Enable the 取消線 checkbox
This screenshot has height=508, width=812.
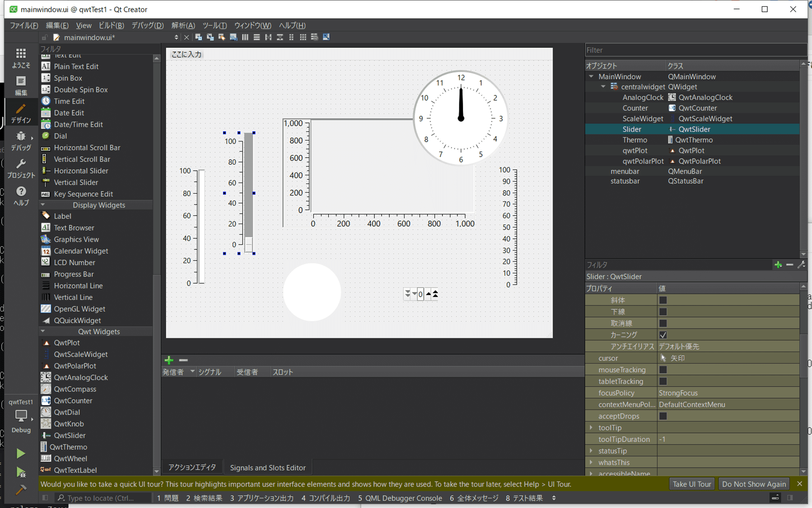point(663,323)
